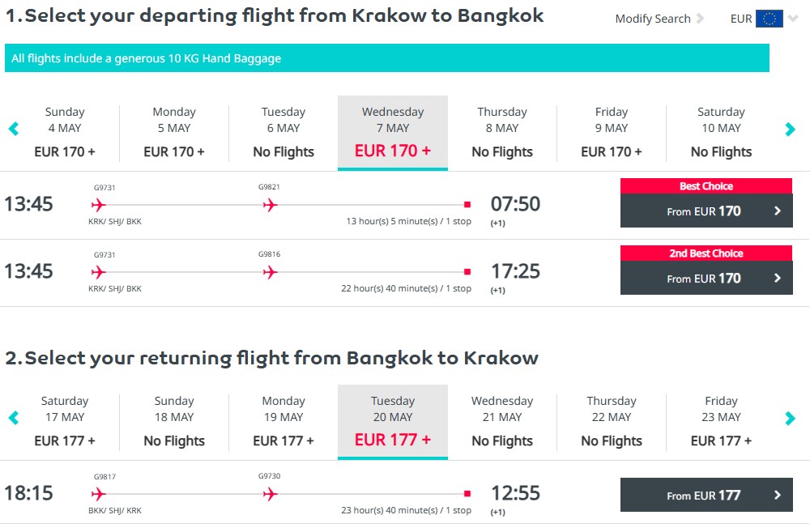The height and width of the screenshot is (532, 810).
Task: Choose Monday 5 May departure tab
Action: pyautogui.click(x=174, y=132)
